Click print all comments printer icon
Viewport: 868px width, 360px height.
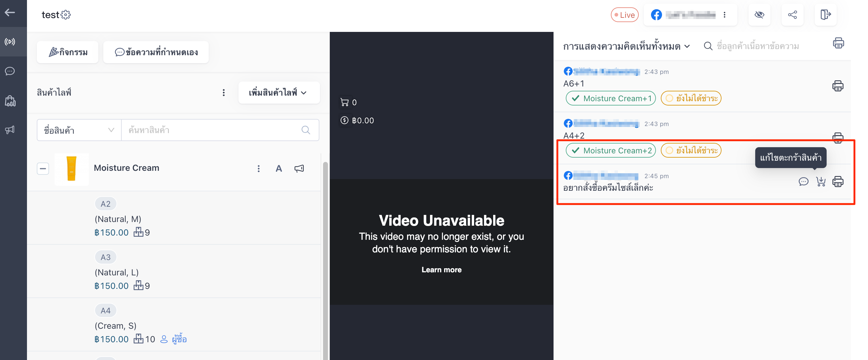pyautogui.click(x=838, y=43)
